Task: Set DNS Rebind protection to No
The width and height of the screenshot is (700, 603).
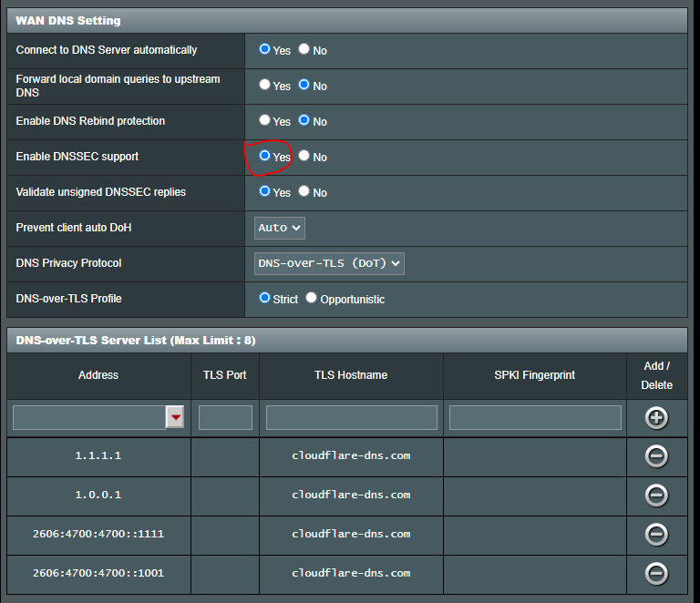Action: [x=304, y=120]
